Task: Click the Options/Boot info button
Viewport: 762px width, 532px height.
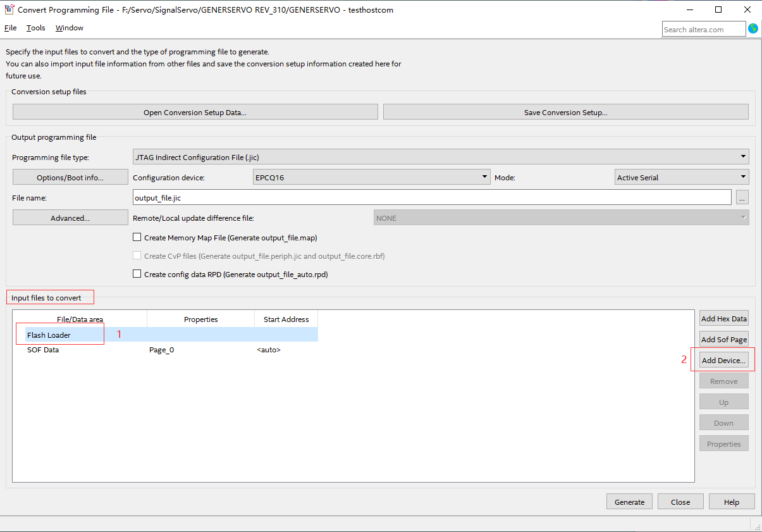Action: 70,177
